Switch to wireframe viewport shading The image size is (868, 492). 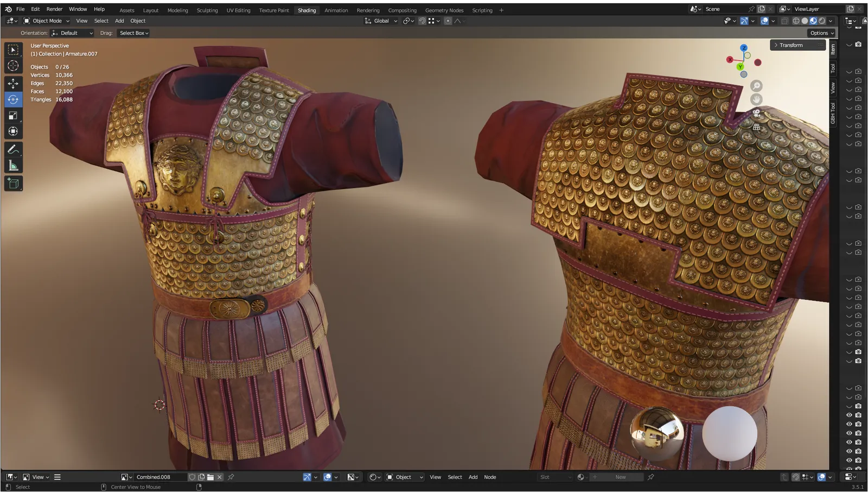point(796,21)
